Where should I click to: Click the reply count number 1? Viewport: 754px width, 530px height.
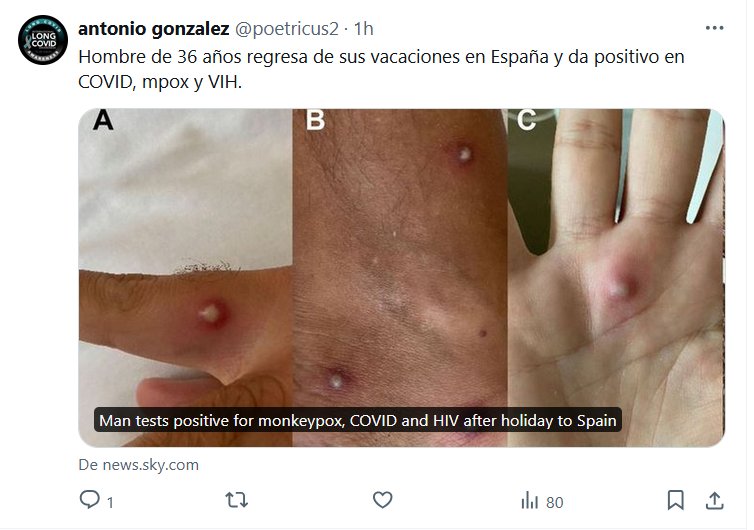(x=110, y=503)
